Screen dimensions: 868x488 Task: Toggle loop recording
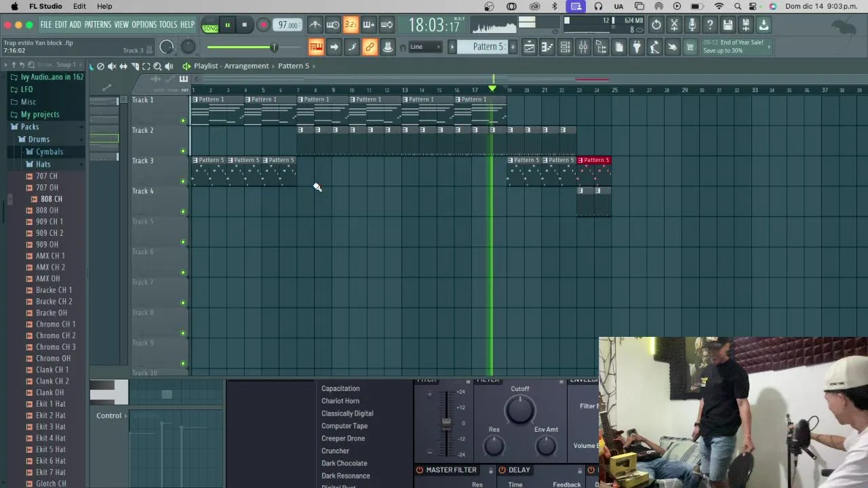[x=387, y=25]
